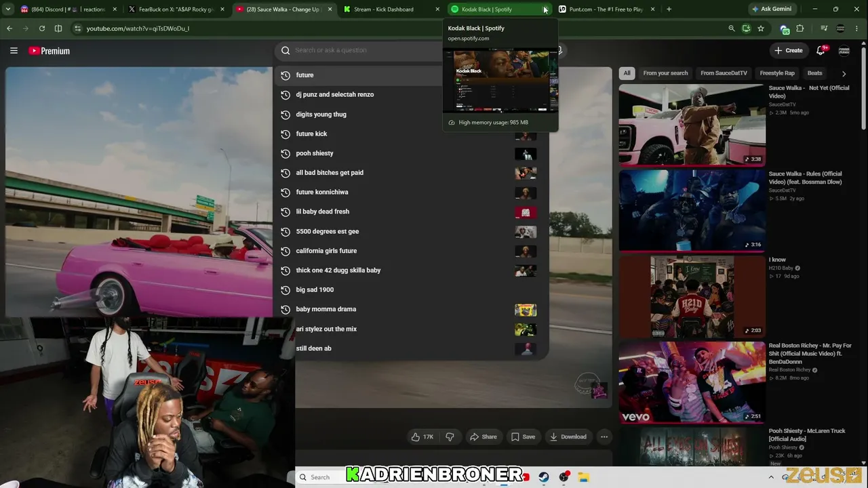Close the Kodak Black Spotify tab

[x=545, y=9]
